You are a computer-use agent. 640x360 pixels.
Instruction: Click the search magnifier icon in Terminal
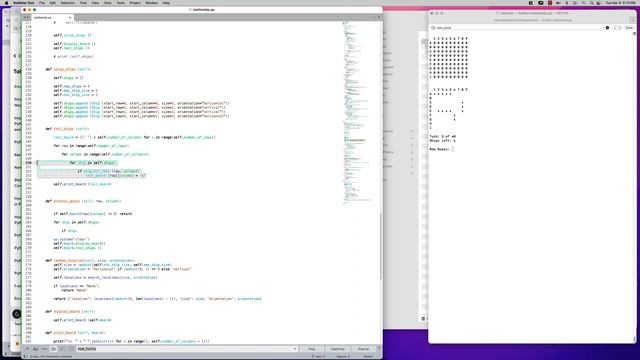[x=433, y=28]
